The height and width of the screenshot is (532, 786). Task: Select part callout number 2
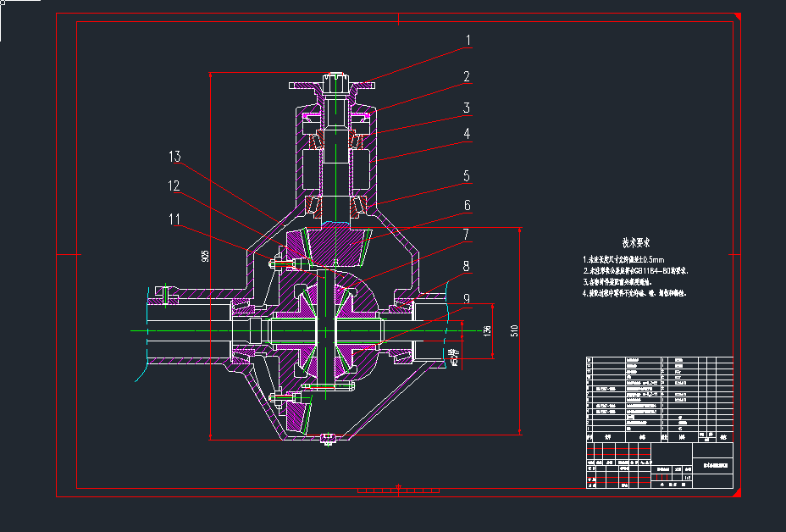[467, 77]
